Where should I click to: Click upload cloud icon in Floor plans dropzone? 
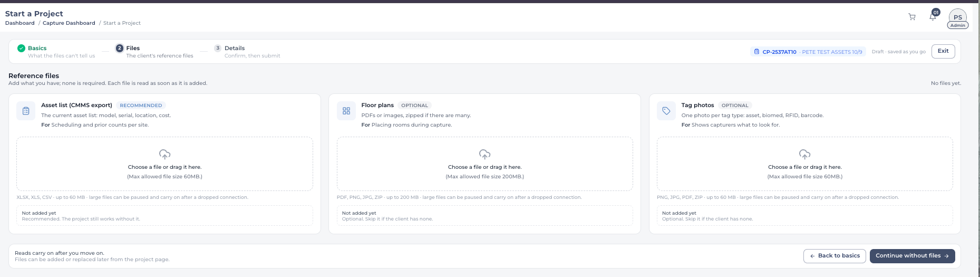[485, 155]
